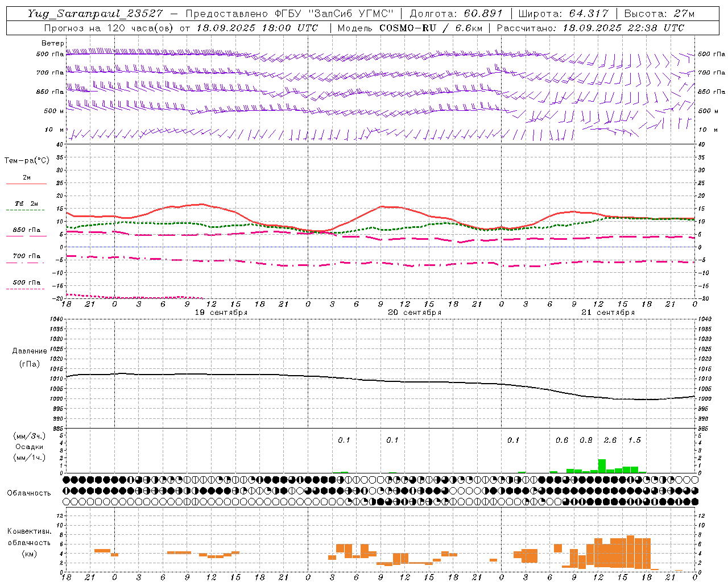Click the station name Yug_Saranpaul_23527

pos(96,14)
